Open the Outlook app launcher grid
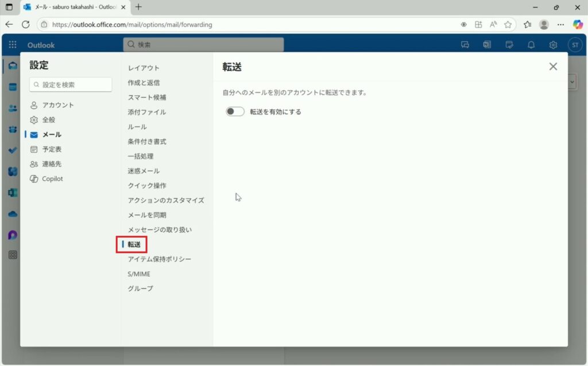This screenshot has width=588, height=366. [13, 45]
